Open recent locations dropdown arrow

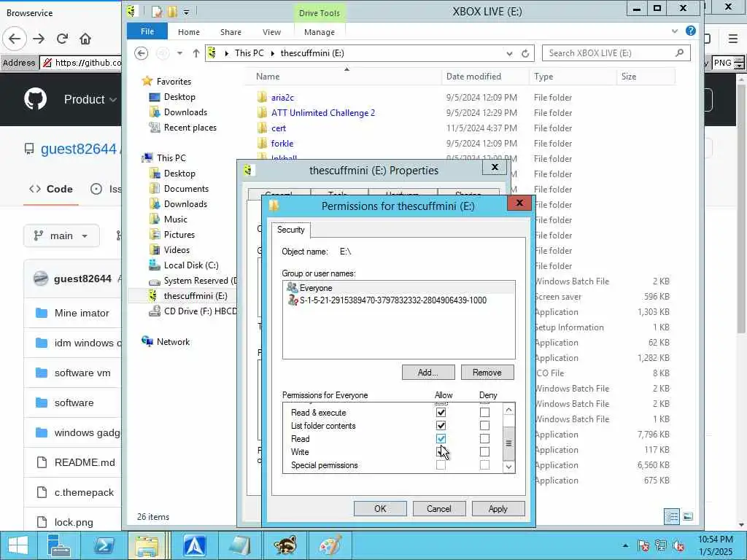(179, 53)
